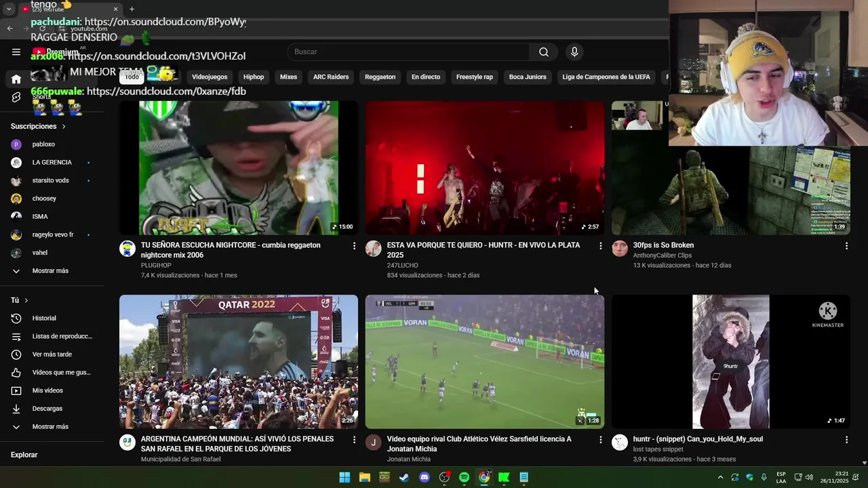Select the Videojuegos filter chip
The image size is (868, 488).
(x=210, y=77)
